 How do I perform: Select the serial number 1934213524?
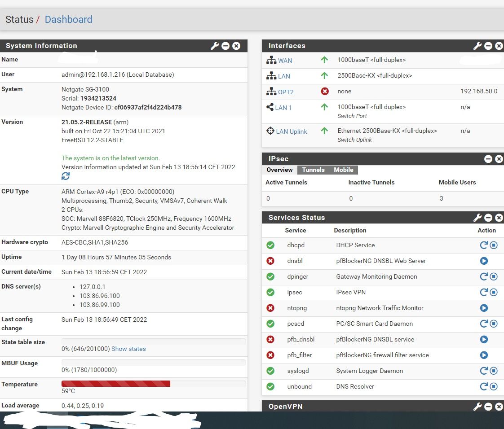pyautogui.click(x=98, y=98)
